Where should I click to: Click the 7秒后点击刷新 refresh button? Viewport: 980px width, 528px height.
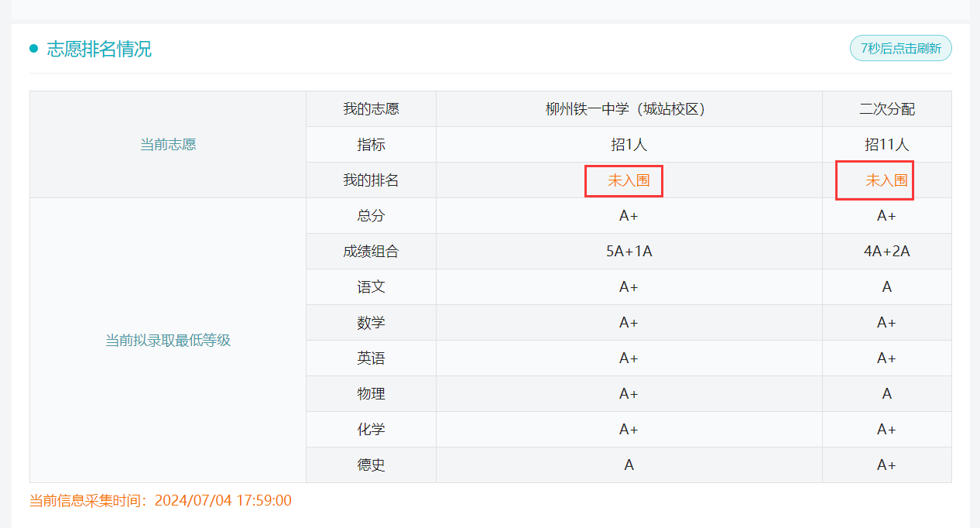pos(900,48)
